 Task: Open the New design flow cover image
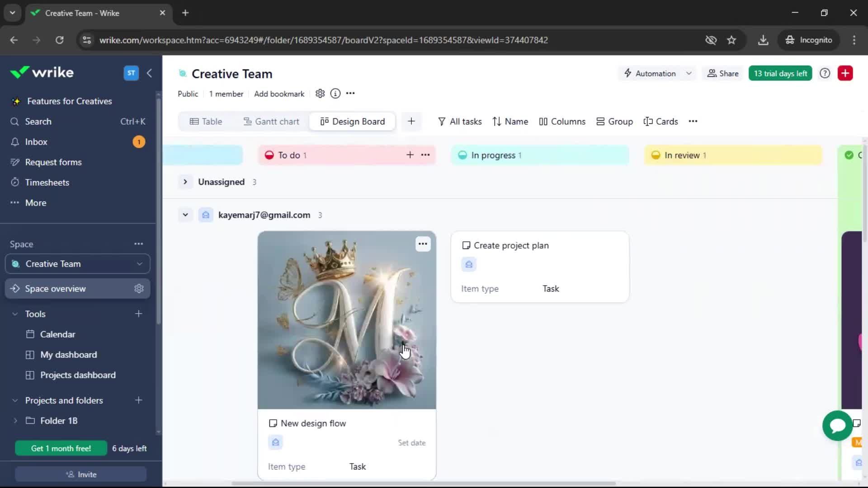347,320
